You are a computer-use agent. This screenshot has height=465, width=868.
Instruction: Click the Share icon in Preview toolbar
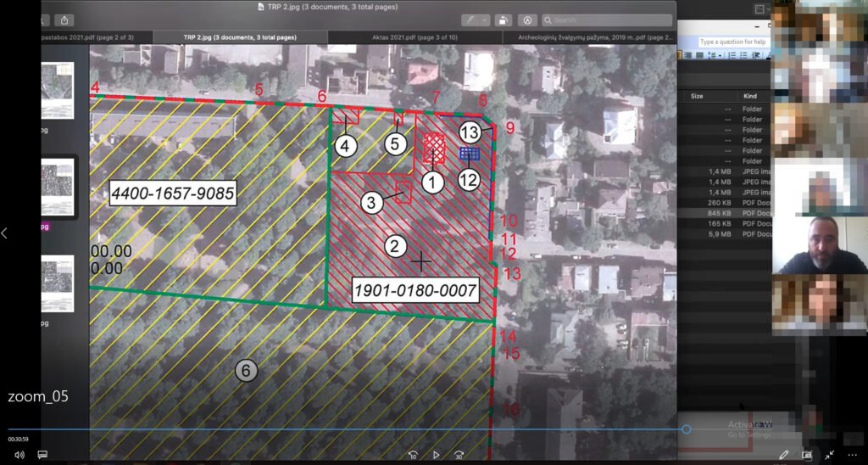(x=64, y=20)
